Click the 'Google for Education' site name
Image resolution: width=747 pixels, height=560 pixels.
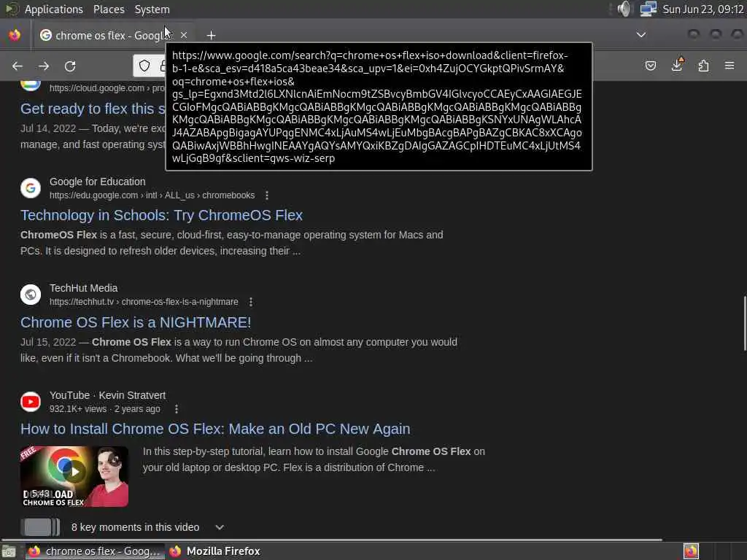[x=97, y=182]
